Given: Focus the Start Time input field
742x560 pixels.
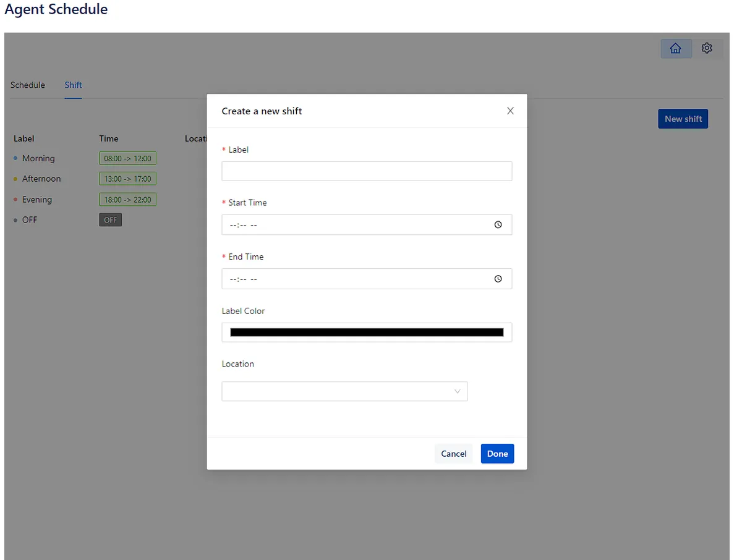Looking at the screenshot, I should coord(367,225).
